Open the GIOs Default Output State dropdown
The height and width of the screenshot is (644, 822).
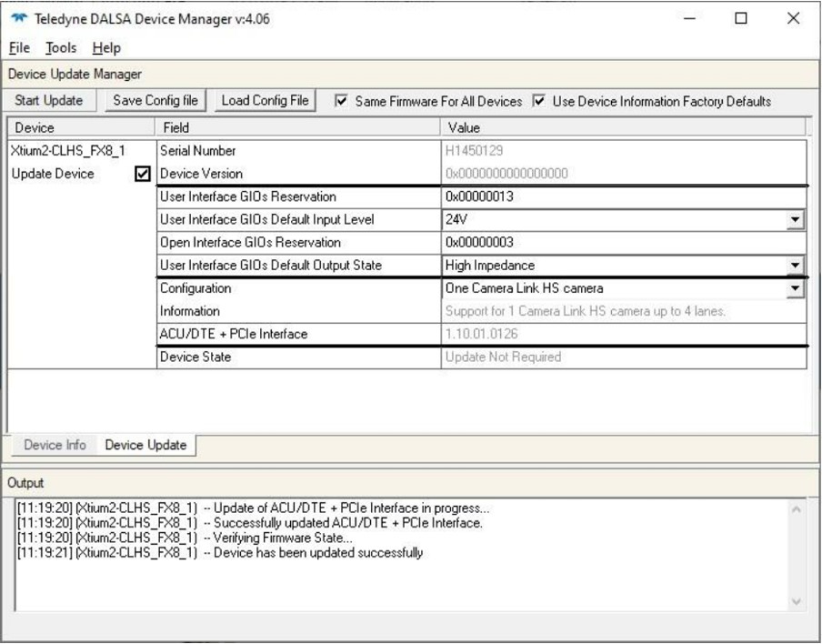796,266
